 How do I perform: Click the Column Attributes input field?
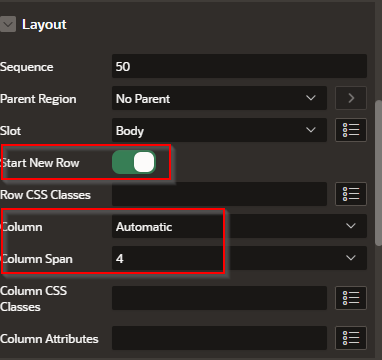pos(219,338)
